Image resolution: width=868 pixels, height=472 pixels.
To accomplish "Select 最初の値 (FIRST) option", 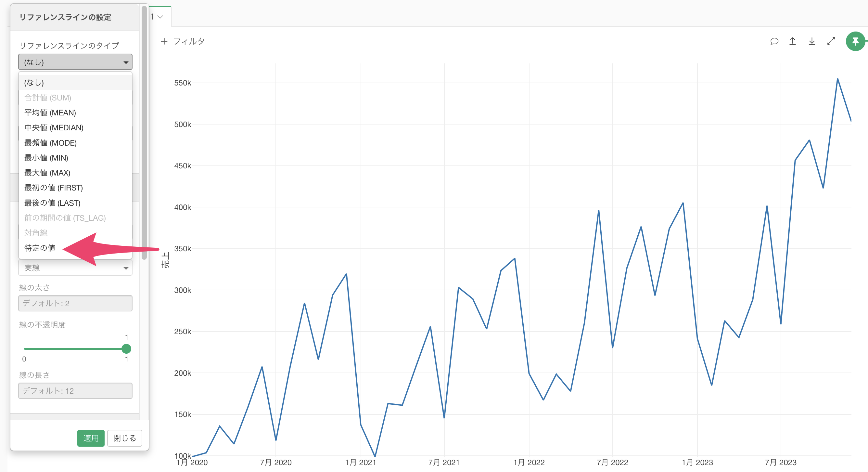I will click(x=75, y=188).
